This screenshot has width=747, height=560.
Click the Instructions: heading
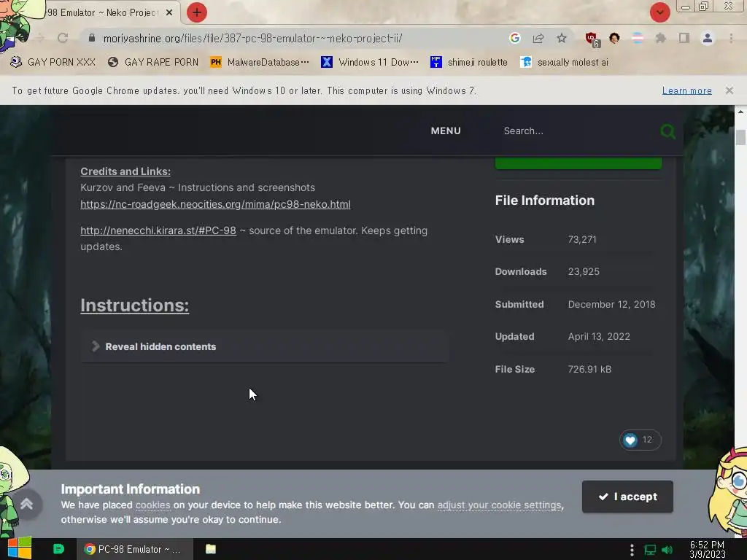[134, 306]
